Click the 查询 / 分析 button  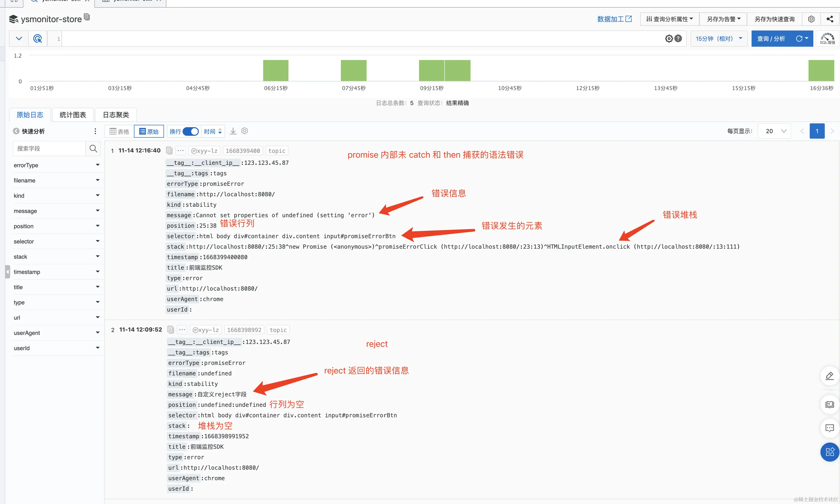tap(771, 39)
